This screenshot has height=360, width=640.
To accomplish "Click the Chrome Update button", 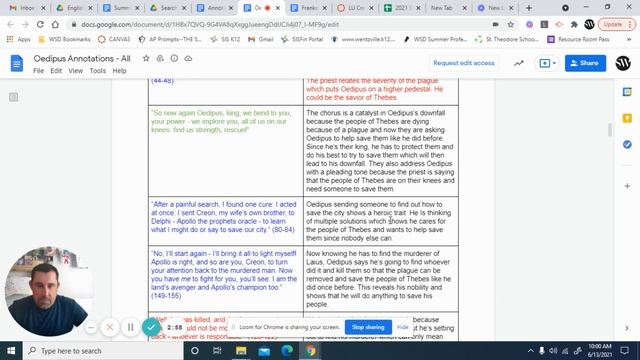I will (617, 24).
